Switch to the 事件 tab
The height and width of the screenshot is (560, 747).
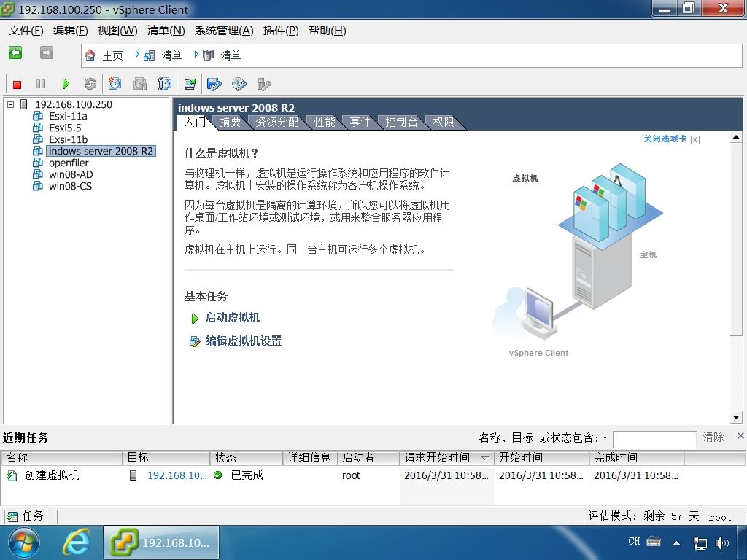tap(360, 122)
